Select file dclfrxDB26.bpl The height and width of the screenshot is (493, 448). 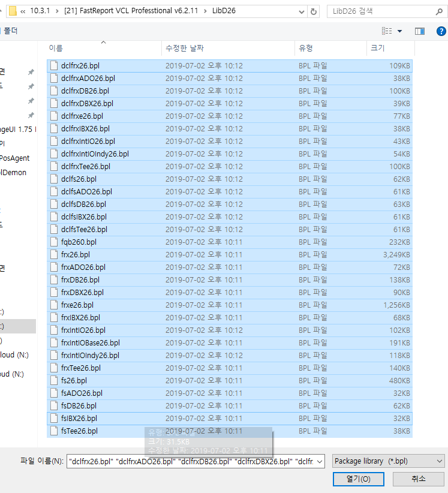pyautogui.click(x=230, y=91)
